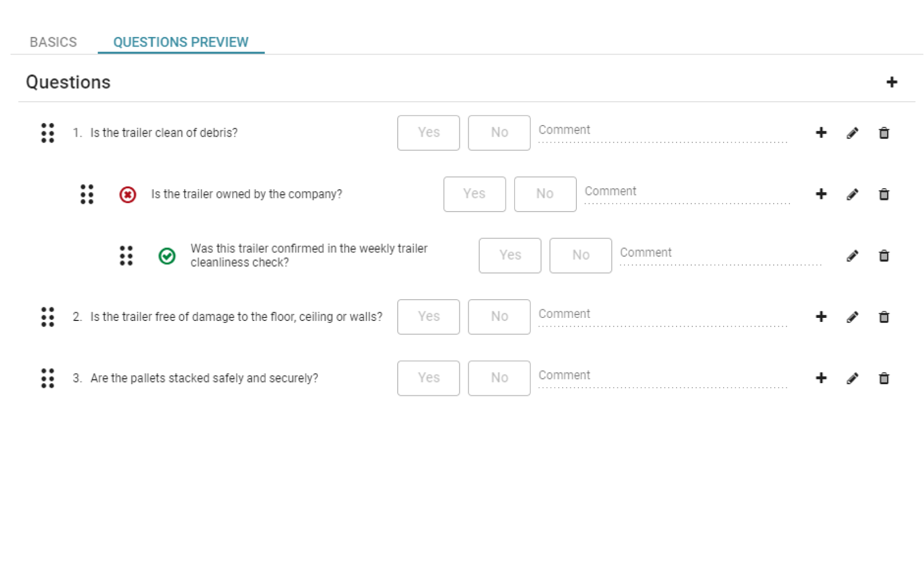Click the green condition indicator on the cleanliness check question
924x570 pixels.
coord(167,256)
